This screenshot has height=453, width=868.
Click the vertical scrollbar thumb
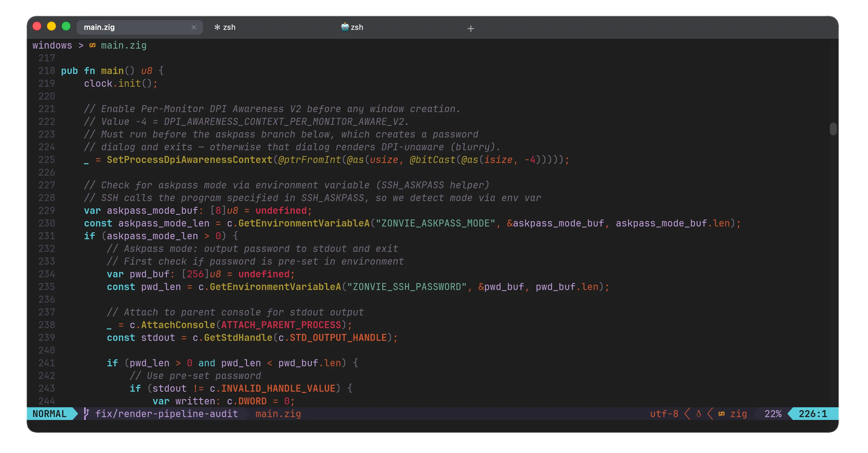click(833, 129)
